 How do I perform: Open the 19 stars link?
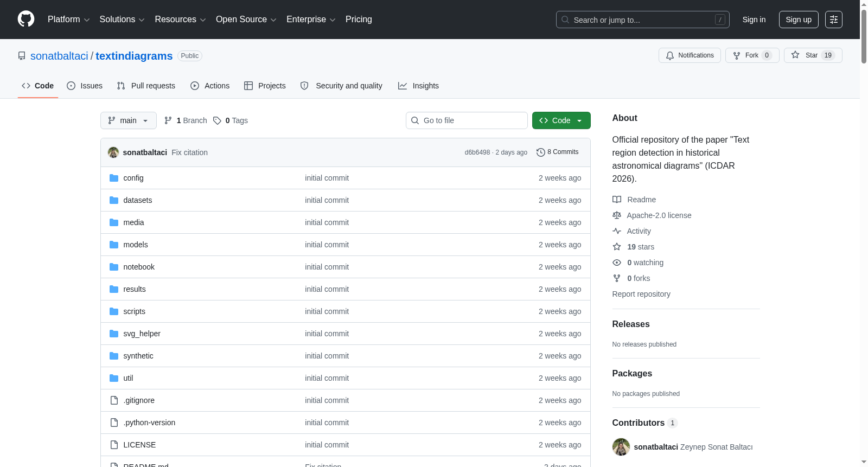pyautogui.click(x=641, y=247)
